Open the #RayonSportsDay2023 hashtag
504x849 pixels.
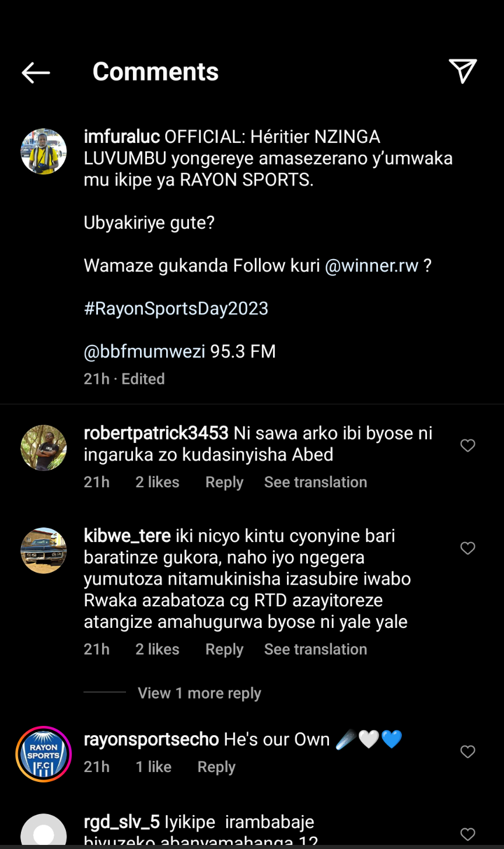176,309
